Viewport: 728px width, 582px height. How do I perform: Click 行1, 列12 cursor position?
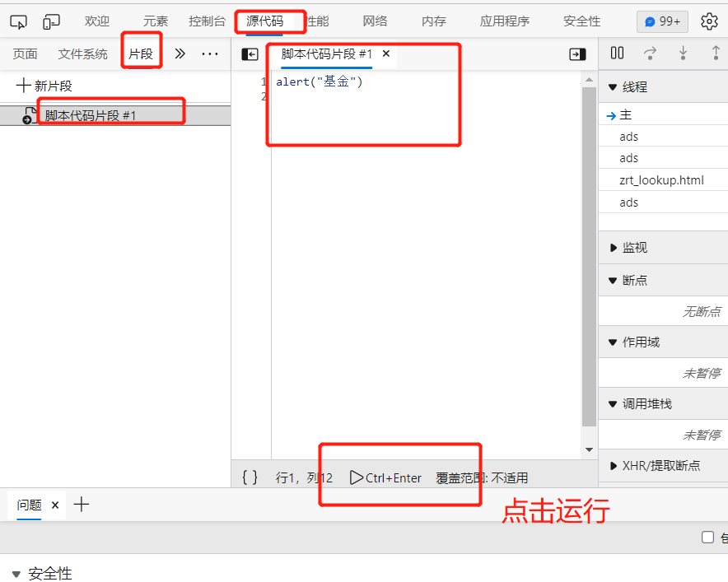click(x=304, y=477)
